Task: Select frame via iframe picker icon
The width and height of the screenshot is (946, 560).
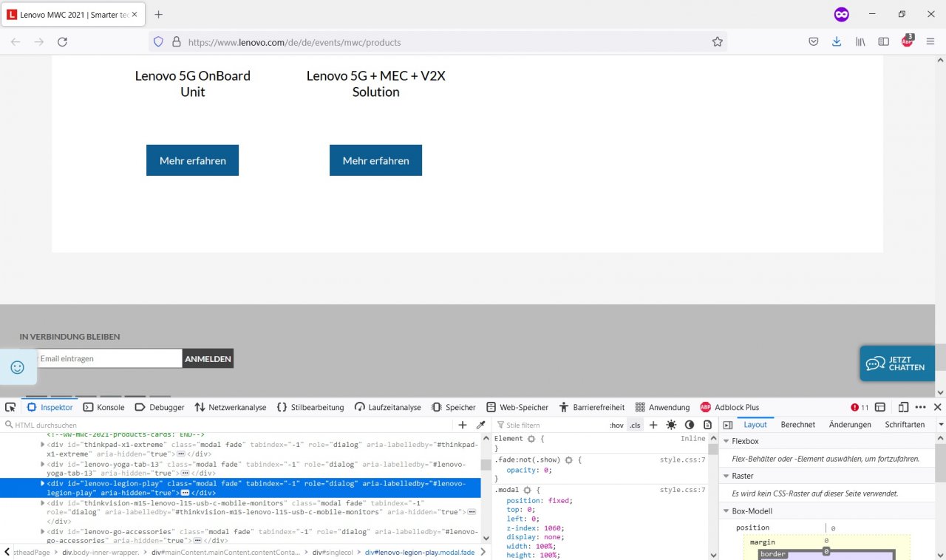Action: point(881,407)
